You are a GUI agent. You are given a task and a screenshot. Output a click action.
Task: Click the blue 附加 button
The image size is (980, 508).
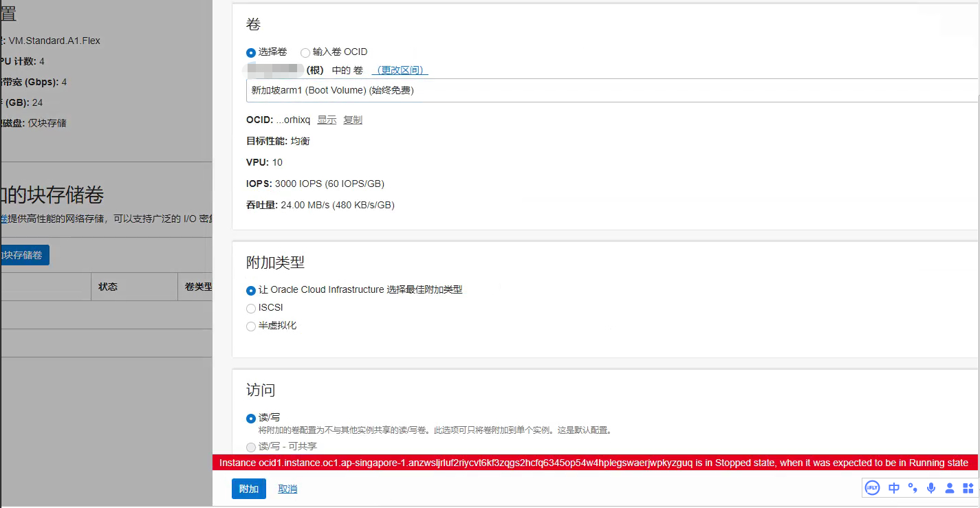[249, 489]
